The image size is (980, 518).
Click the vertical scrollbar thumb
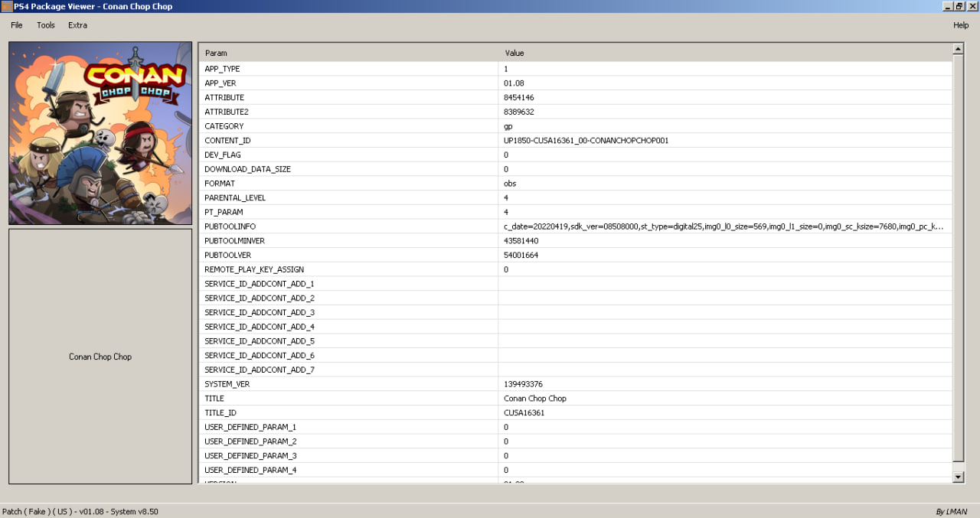coord(958,258)
